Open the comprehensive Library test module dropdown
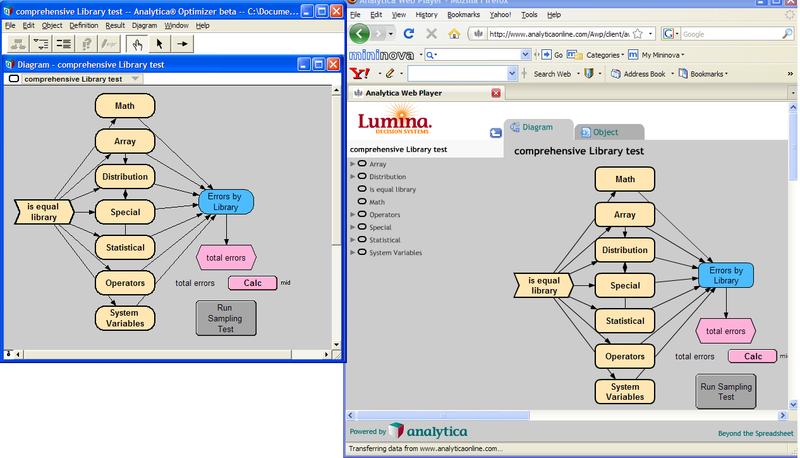Image resolution: width=800 pixels, height=458 pixels. click(x=135, y=79)
